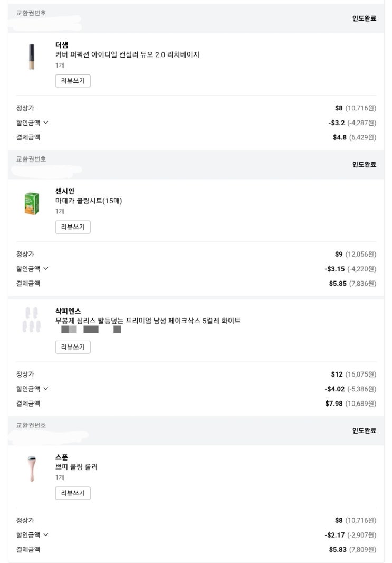The width and height of the screenshot is (392, 563).
Task: Open the 무봉제 심리스 페이크삭스 product link
Action: tap(148, 321)
